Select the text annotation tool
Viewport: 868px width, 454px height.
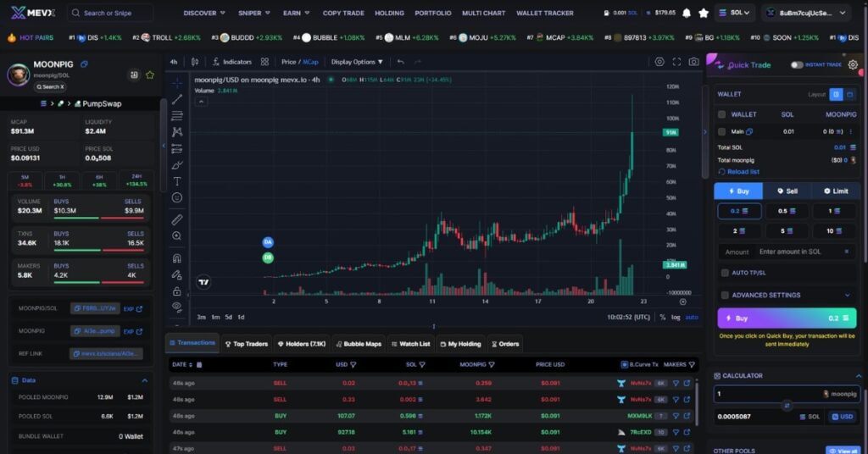click(176, 181)
